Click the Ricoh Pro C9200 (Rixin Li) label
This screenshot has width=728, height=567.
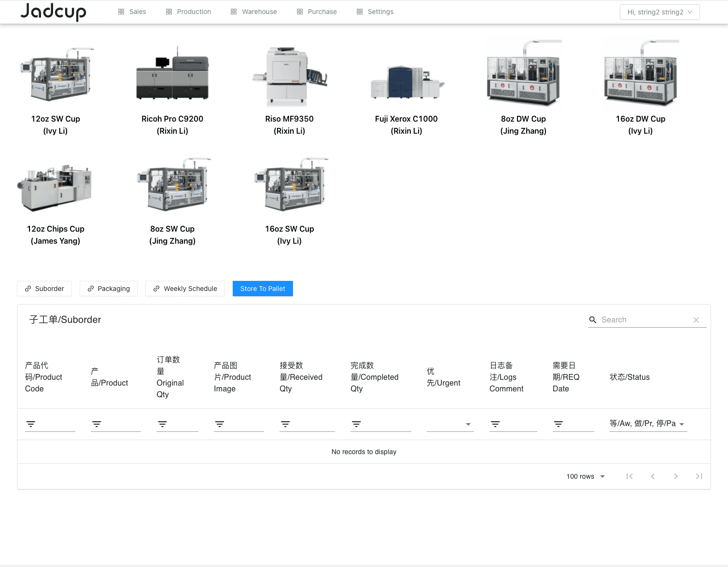[172, 124]
